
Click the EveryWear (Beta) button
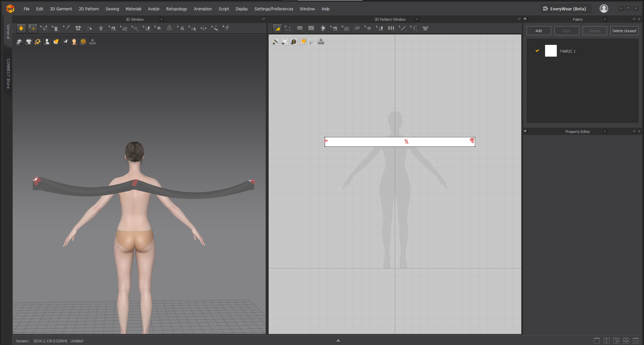tap(566, 9)
